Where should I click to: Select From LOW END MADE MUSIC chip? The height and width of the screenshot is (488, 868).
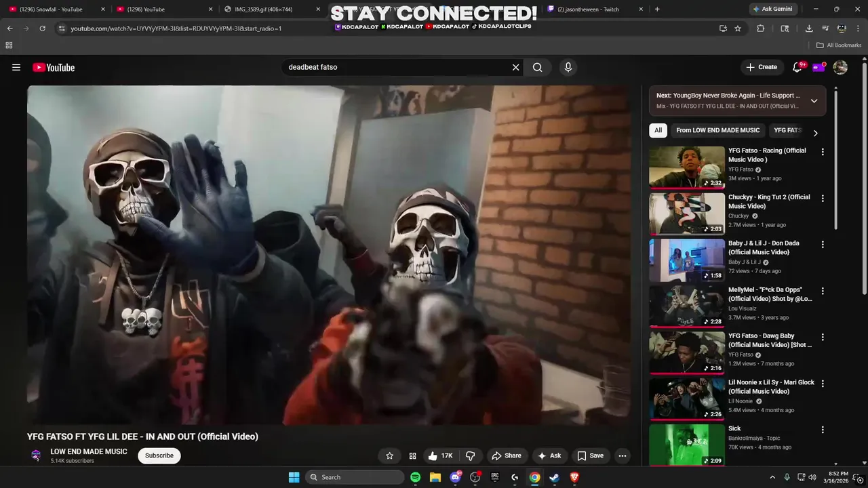tap(717, 130)
